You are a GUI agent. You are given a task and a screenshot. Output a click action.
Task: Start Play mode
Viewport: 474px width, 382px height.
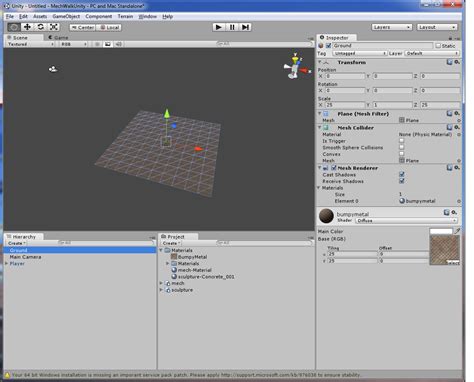[219, 27]
